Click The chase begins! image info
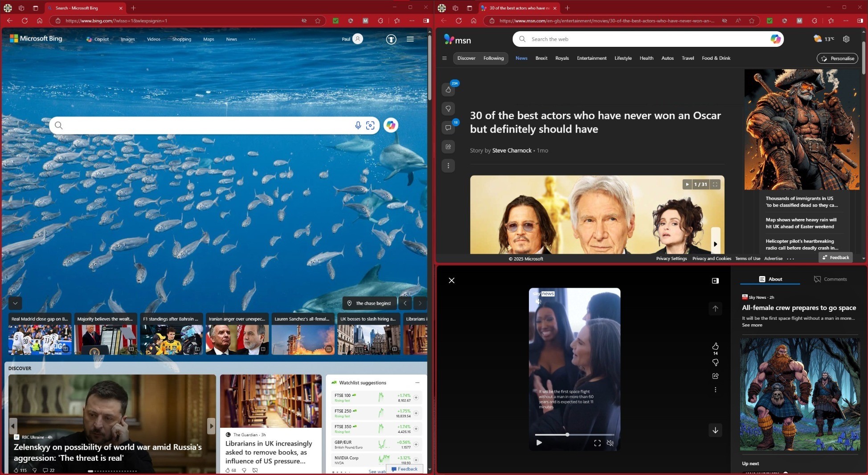This screenshot has width=868, height=475. pyautogui.click(x=369, y=303)
